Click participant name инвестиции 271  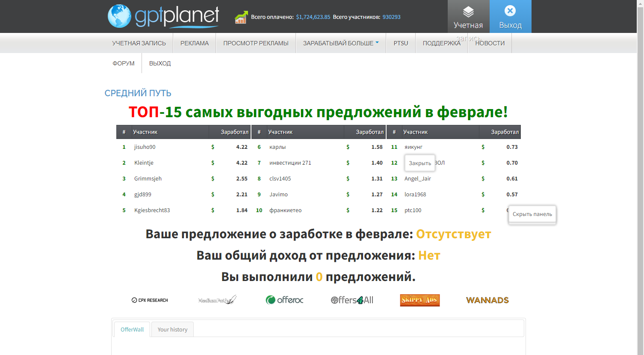[290, 163]
